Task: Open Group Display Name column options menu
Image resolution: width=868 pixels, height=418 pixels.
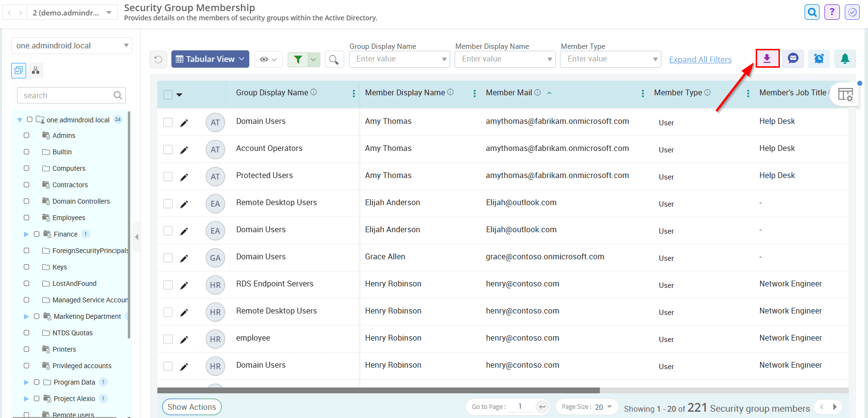Action: pyautogui.click(x=354, y=93)
